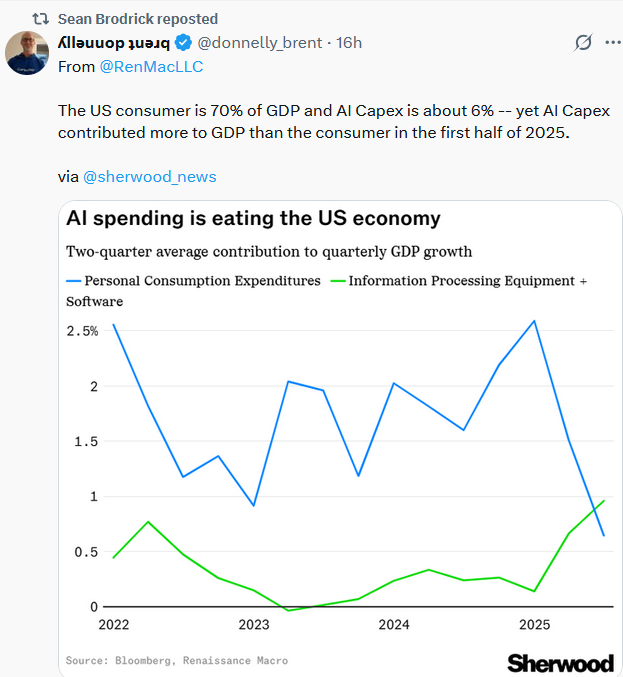Click the repost arrows icon
623x677 pixels.
click(x=40, y=19)
